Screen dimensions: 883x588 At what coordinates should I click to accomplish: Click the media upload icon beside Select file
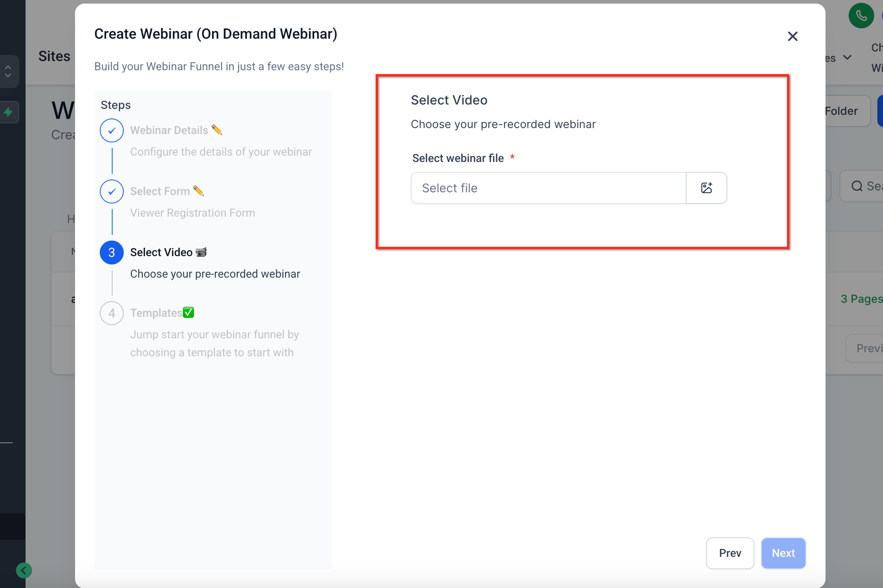coord(706,188)
